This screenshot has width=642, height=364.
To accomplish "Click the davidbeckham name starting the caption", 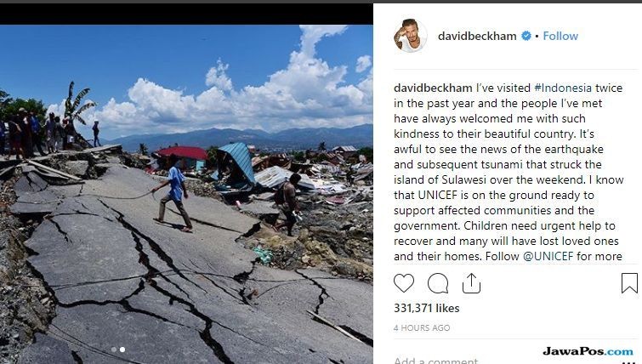I will (433, 88).
